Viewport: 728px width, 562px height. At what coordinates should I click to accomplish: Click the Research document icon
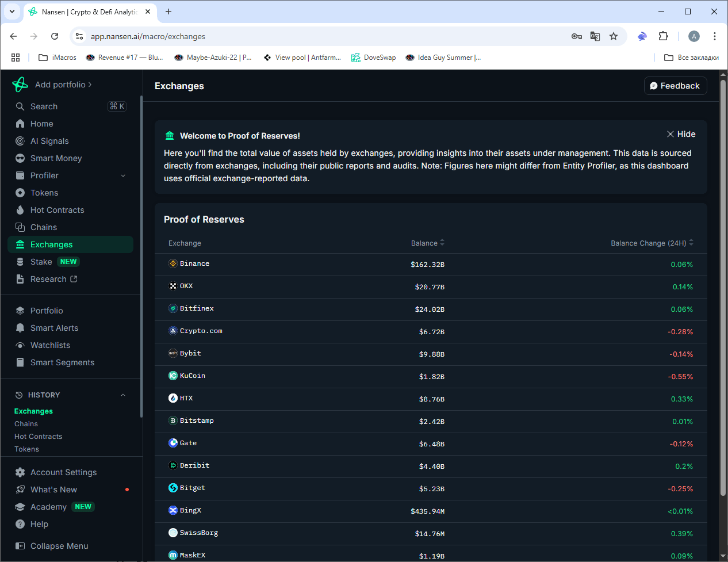tap(20, 279)
